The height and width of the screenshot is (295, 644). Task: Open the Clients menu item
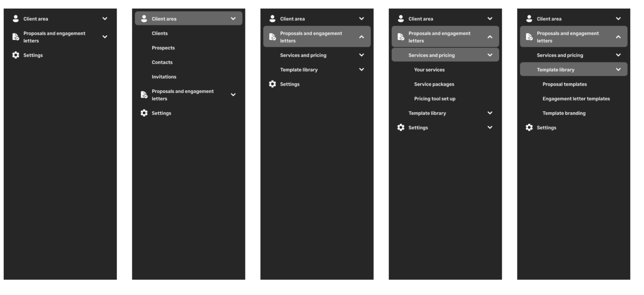(x=160, y=33)
